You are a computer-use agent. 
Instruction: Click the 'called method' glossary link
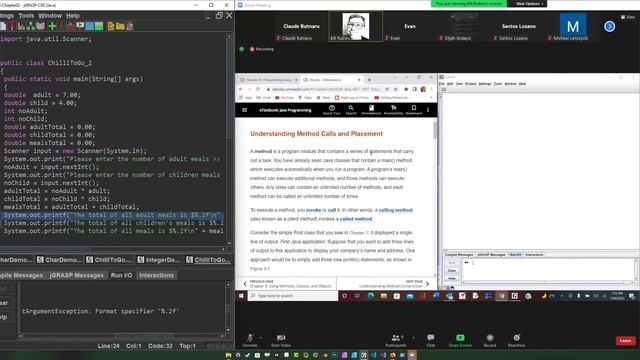coord(356,219)
